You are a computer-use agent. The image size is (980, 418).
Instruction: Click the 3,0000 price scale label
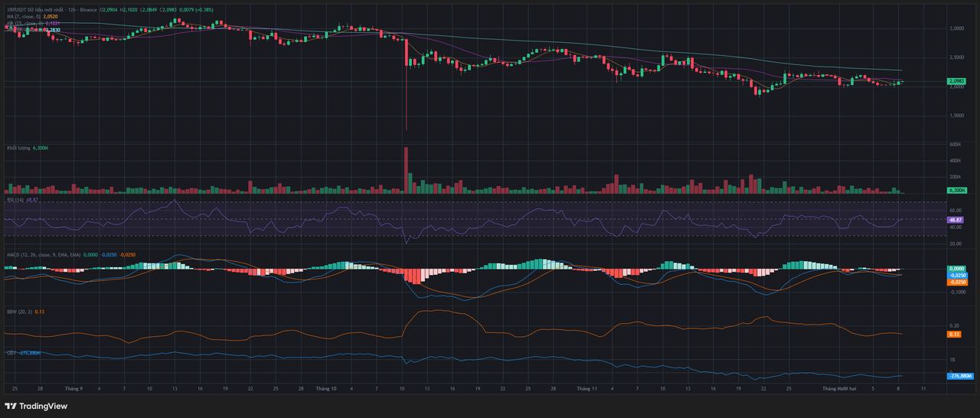(956, 28)
